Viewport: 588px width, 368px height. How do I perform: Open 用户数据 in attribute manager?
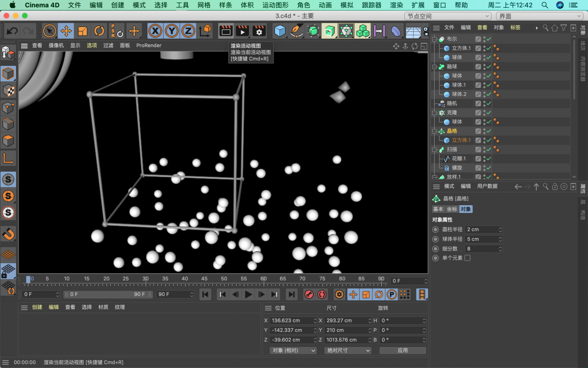point(487,186)
